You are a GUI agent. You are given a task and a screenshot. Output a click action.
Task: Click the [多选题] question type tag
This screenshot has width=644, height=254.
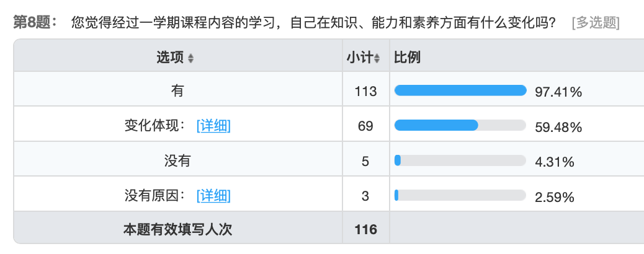tap(596, 24)
